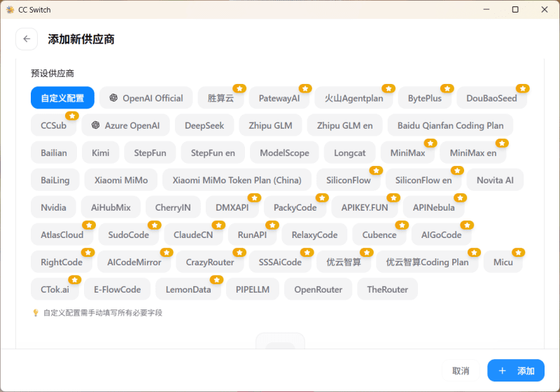
Task: Choose the AiHubMix preset
Action: coord(111,207)
